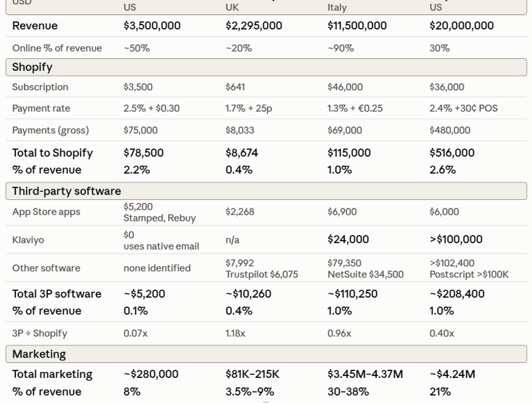Click the Marketing section header bar
Viewport: 532px width, 403px height.
tap(266, 354)
